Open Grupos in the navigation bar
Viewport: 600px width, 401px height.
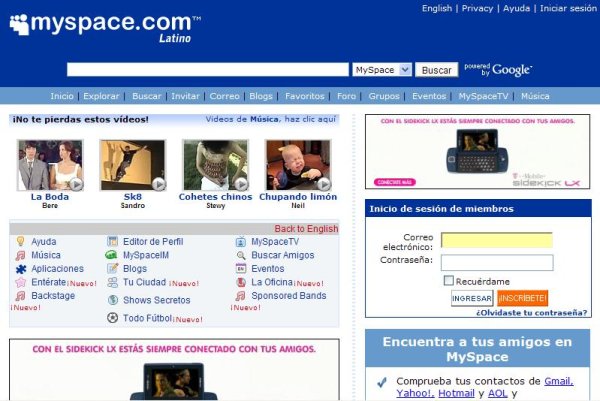pos(384,96)
